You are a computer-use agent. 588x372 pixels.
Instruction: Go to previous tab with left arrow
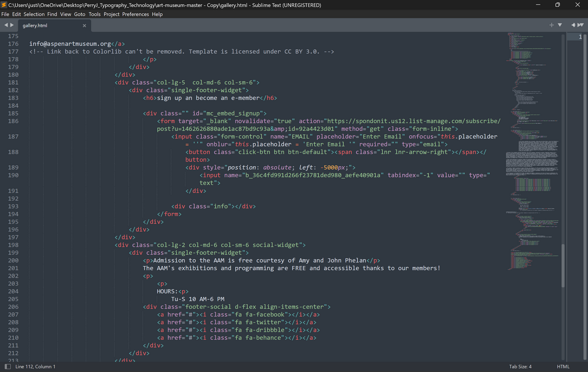coord(6,25)
